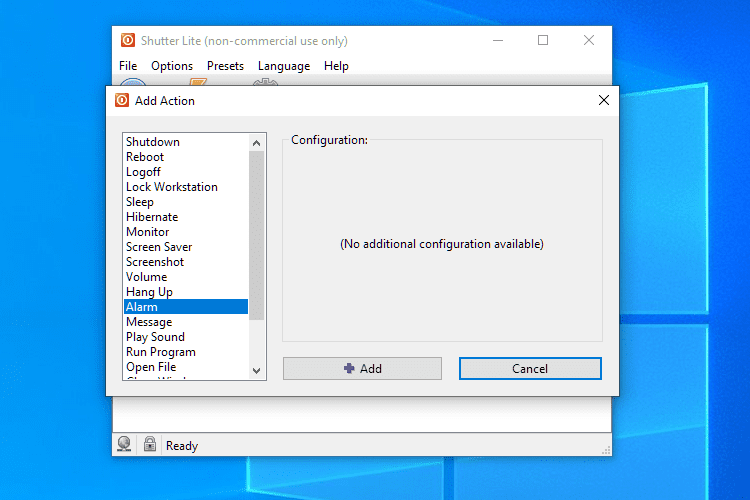Screen dimensions: 750x500
Task: Select Logoff in the action list
Action: click(x=186, y=172)
